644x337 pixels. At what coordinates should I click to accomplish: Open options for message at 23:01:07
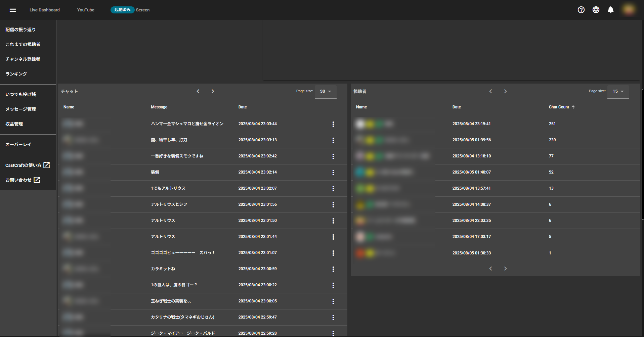click(x=333, y=253)
